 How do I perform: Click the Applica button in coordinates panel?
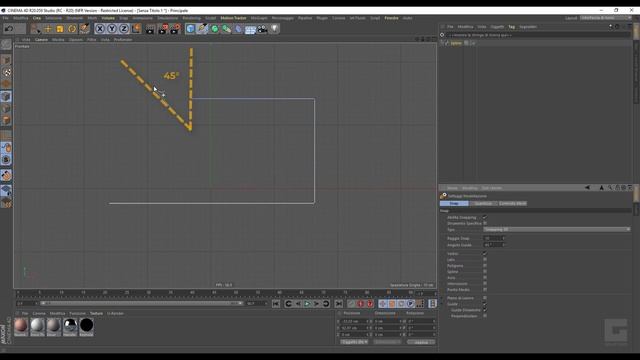tap(421, 342)
